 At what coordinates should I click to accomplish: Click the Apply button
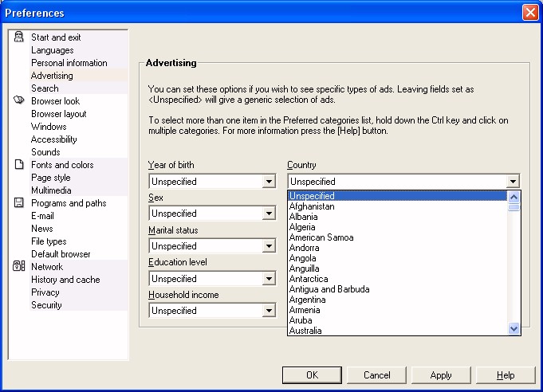(x=441, y=375)
